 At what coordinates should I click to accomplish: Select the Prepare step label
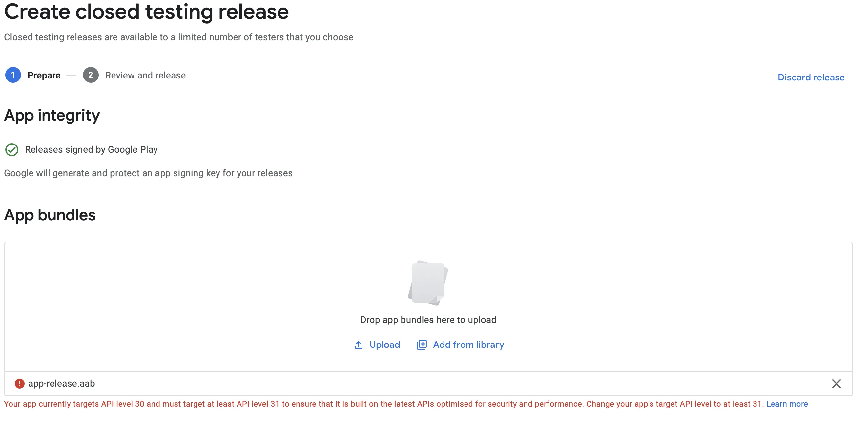(44, 75)
